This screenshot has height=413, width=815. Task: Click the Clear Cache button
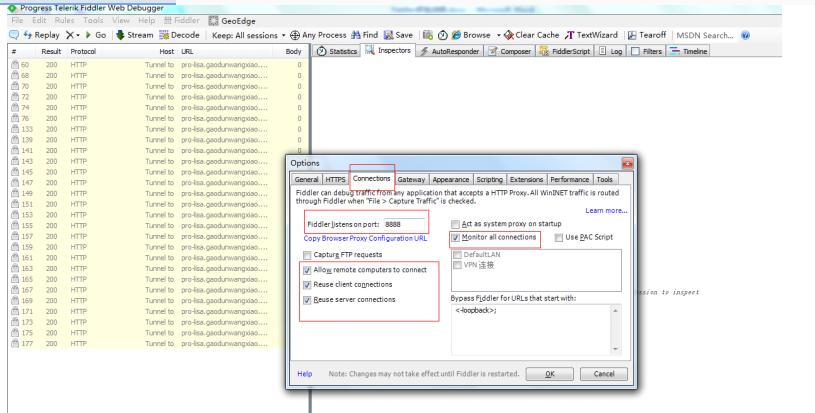[x=531, y=35]
